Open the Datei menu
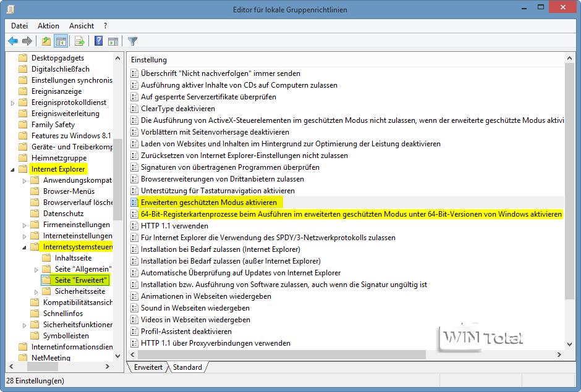 tap(19, 25)
